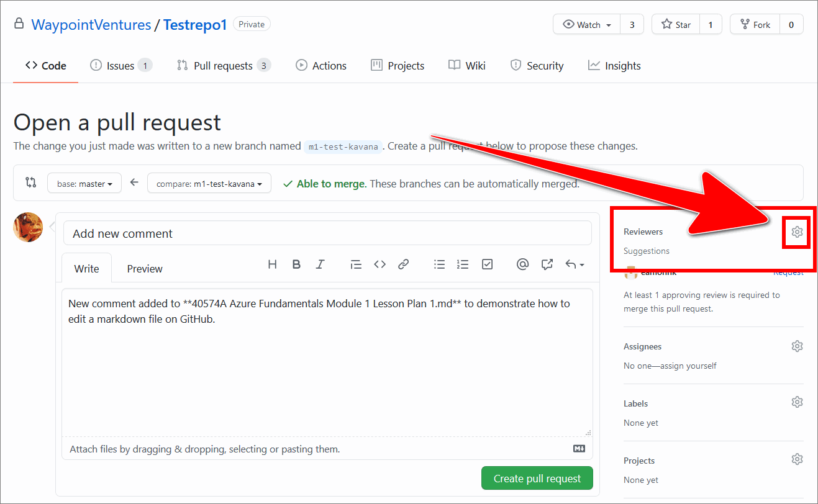The height and width of the screenshot is (504, 818).
Task: Add a link using chain icon
Action: [404, 264]
